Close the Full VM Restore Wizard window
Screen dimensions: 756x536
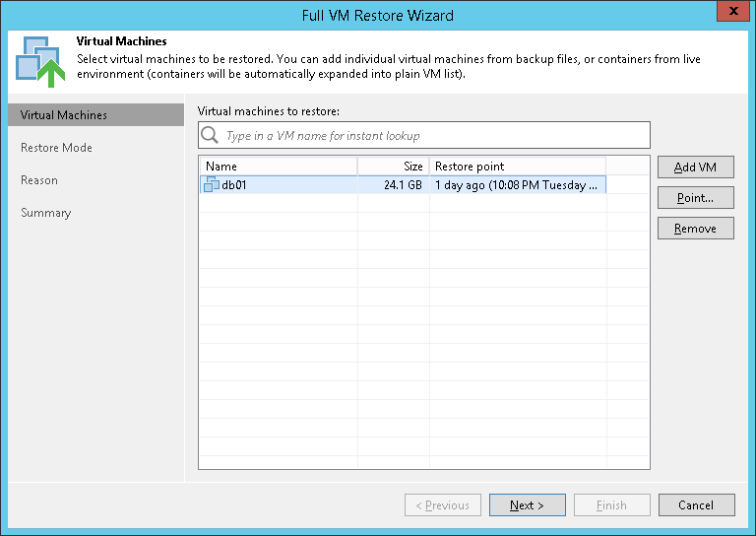[x=729, y=15]
